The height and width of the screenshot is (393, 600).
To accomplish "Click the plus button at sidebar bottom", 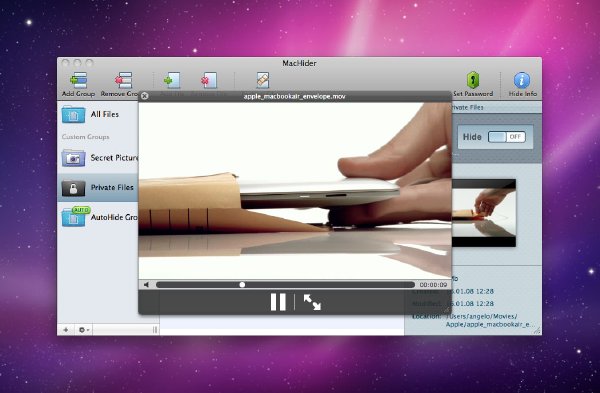I will click(x=66, y=329).
